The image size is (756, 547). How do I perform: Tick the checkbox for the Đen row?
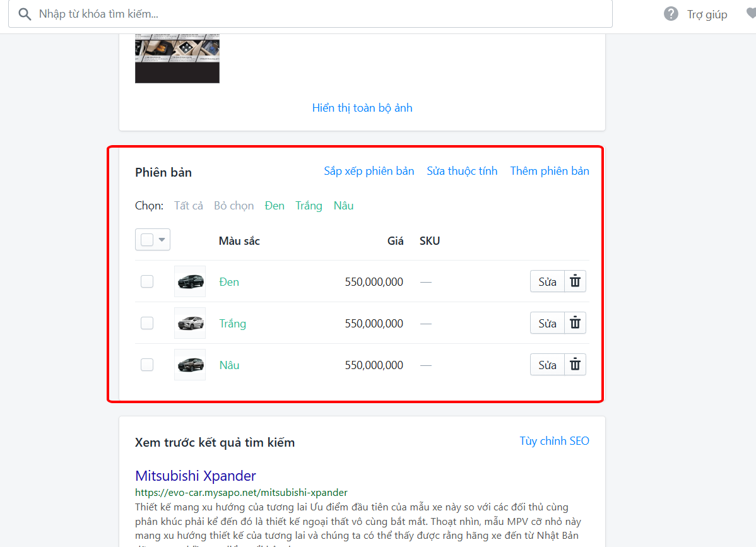pyautogui.click(x=147, y=281)
